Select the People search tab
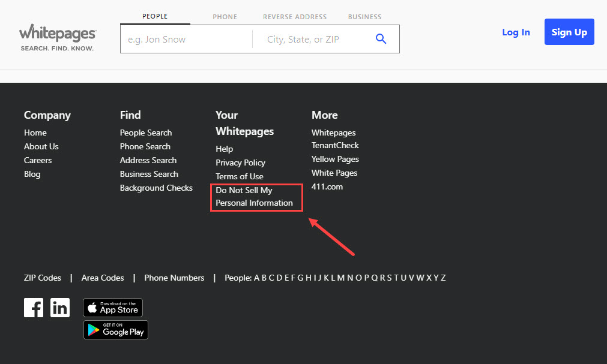 (155, 16)
